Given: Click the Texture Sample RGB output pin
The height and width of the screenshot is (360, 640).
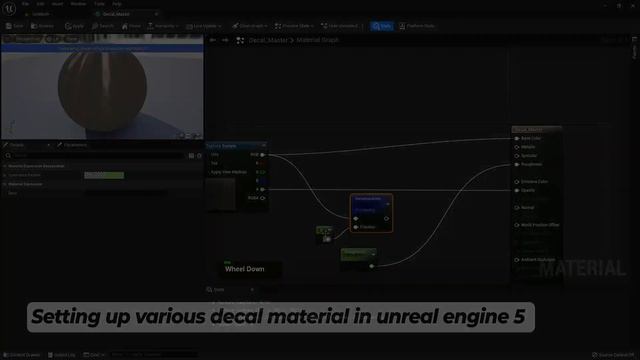Looking at the screenshot, I should pos(262,155).
